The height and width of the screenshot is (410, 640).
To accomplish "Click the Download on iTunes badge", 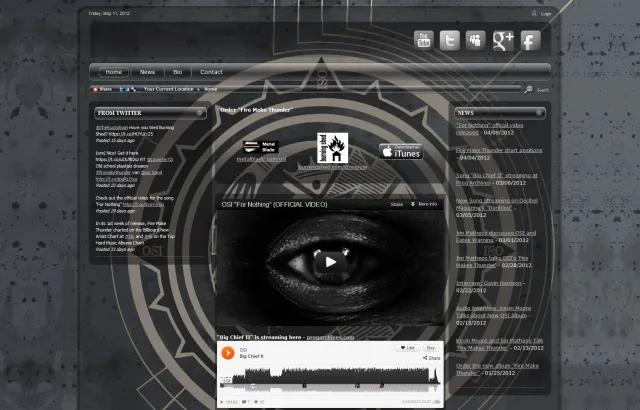I will point(400,151).
